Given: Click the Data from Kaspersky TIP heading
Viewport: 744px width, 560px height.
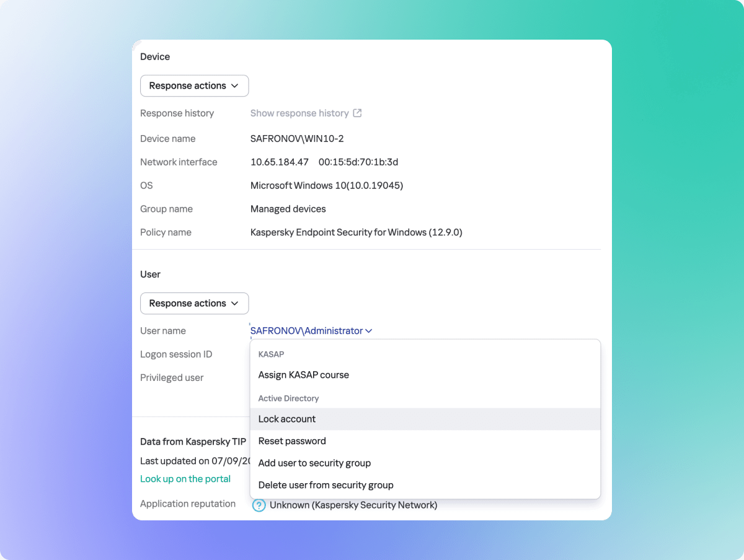Looking at the screenshot, I should pyautogui.click(x=193, y=442).
